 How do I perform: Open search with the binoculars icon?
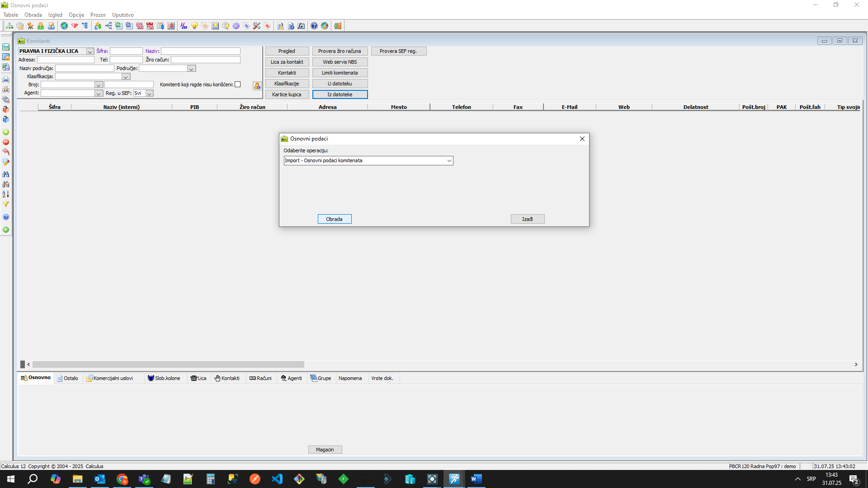[x=6, y=174]
